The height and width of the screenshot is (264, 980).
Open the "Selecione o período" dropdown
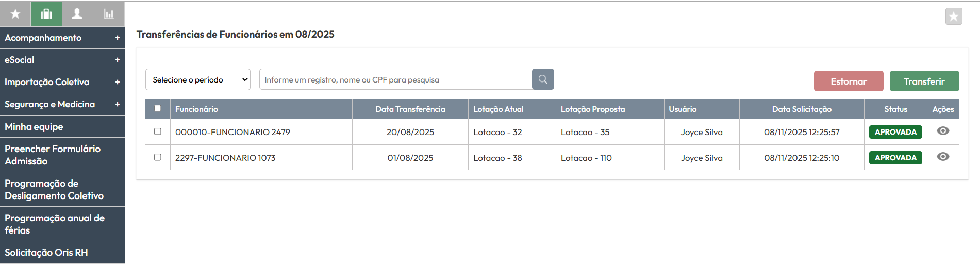(198, 79)
